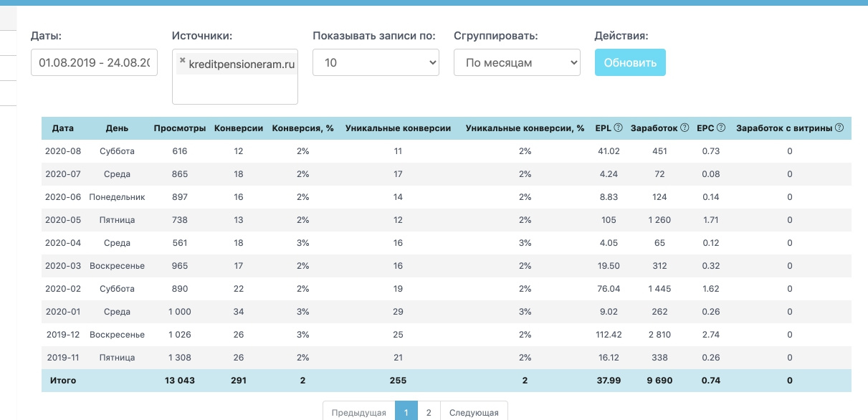Screen dimensions: 868x420
Task: Click the Источники: label
Action: (x=203, y=36)
